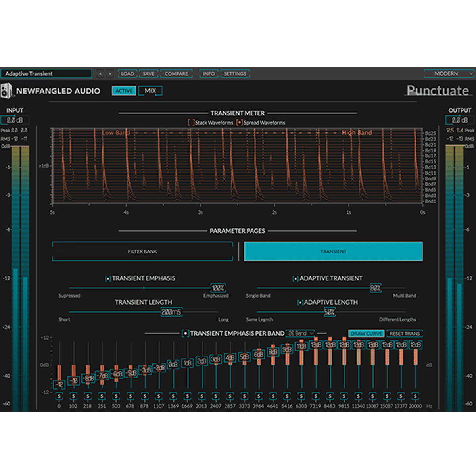Solo the 102 Hz band
Viewport: 476px width, 476px height.
click(73, 396)
